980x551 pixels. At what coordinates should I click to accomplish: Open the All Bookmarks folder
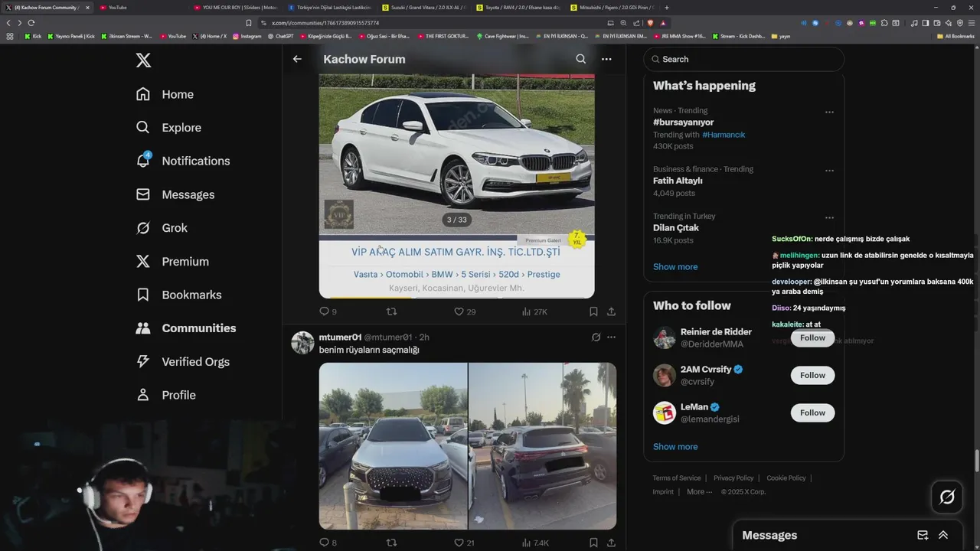tap(955, 36)
